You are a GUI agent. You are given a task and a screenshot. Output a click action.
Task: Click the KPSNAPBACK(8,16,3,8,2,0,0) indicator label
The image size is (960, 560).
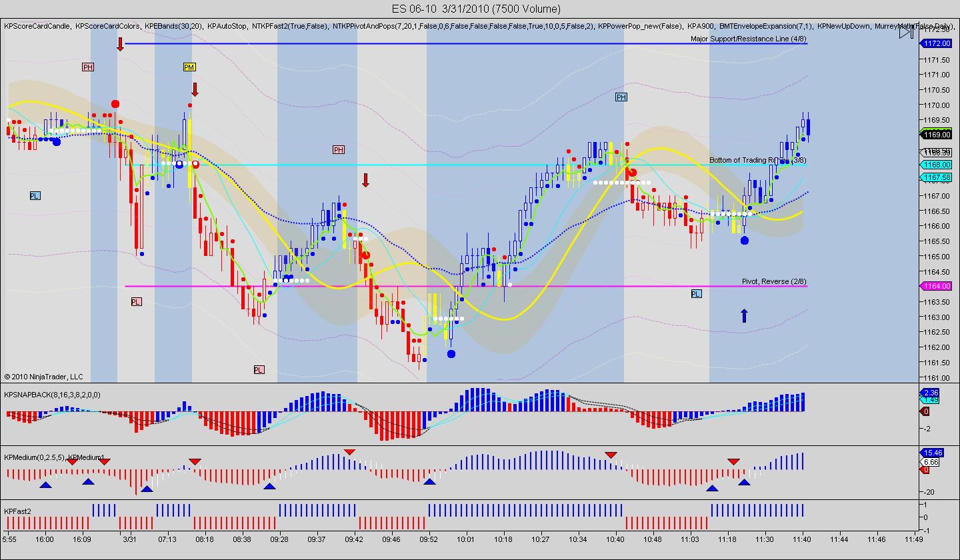(52, 395)
